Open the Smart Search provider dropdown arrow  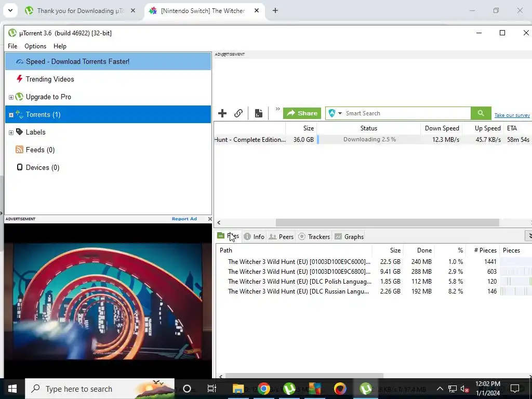pyautogui.click(x=340, y=113)
